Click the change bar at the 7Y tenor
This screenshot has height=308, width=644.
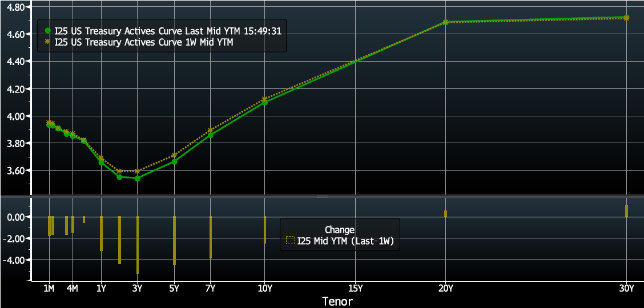(x=210, y=237)
